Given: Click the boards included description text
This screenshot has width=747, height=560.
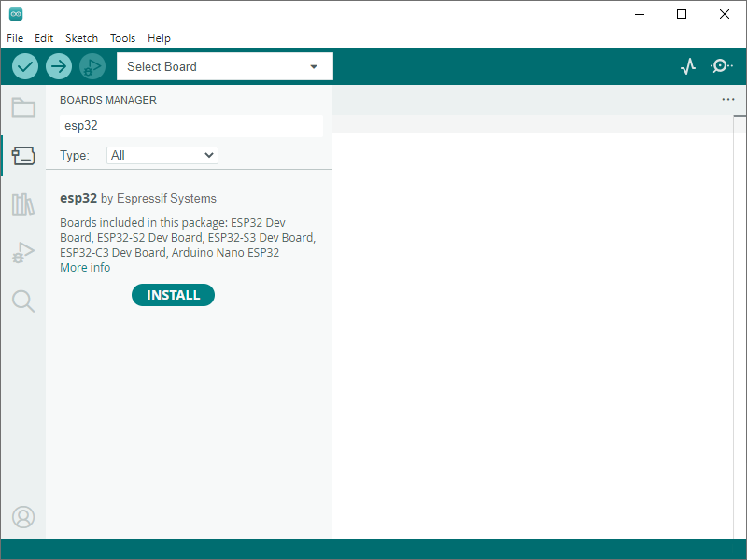Looking at the screenshot, I should coord(188,238).
